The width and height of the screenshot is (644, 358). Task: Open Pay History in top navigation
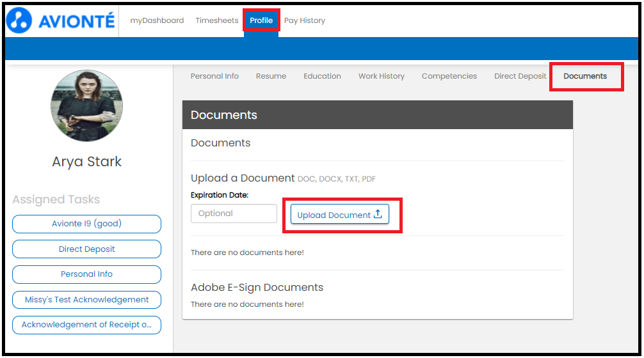pos(305,20)
